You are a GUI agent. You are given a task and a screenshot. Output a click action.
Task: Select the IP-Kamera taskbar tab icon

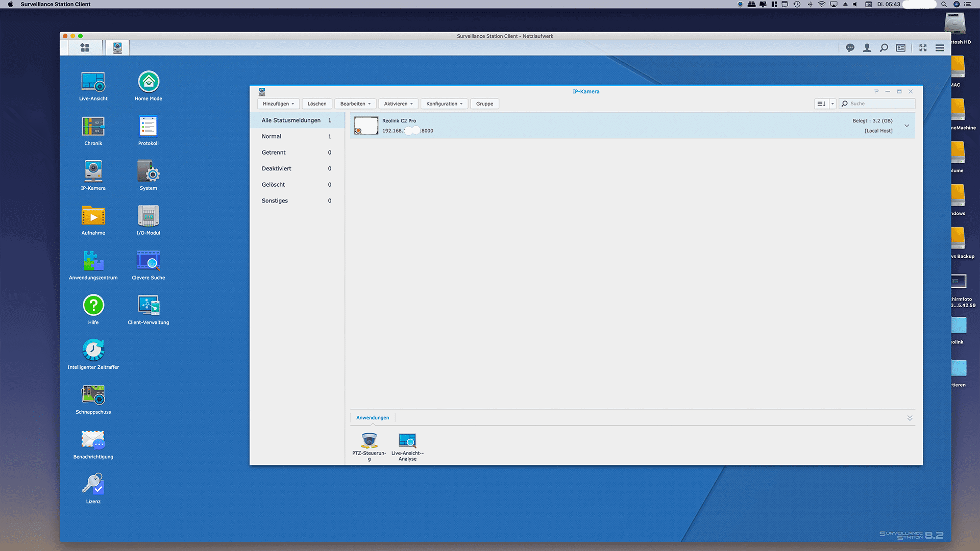tap(117, 47)
